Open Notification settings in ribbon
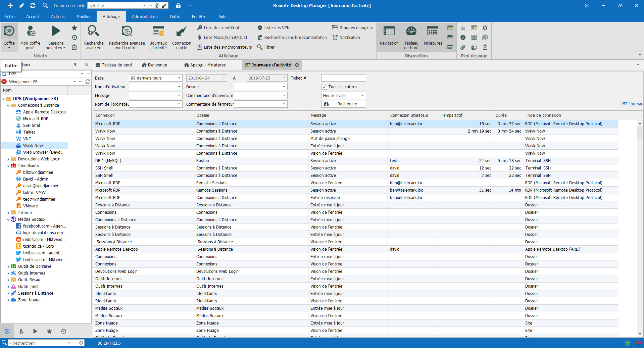The height and width of the screenshot is (348, 644). pos(346,38)
